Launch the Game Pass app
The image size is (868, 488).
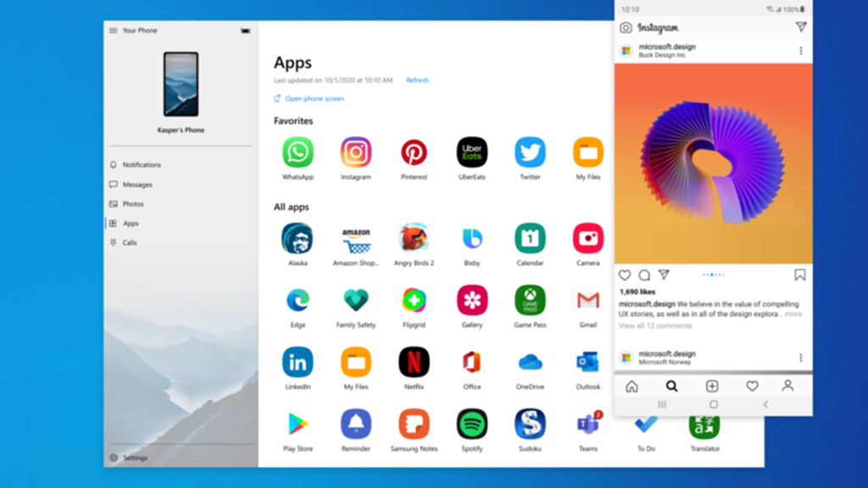pos(531,301)
